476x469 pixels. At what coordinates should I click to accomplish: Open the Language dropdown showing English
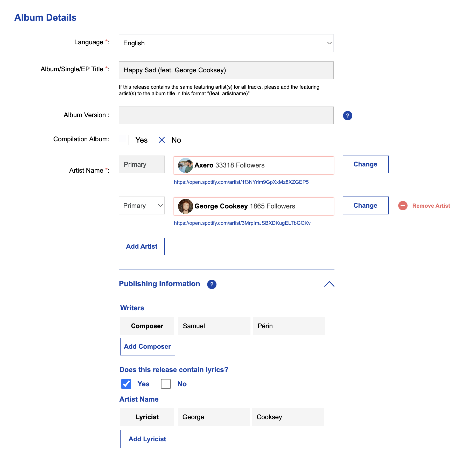226,43
